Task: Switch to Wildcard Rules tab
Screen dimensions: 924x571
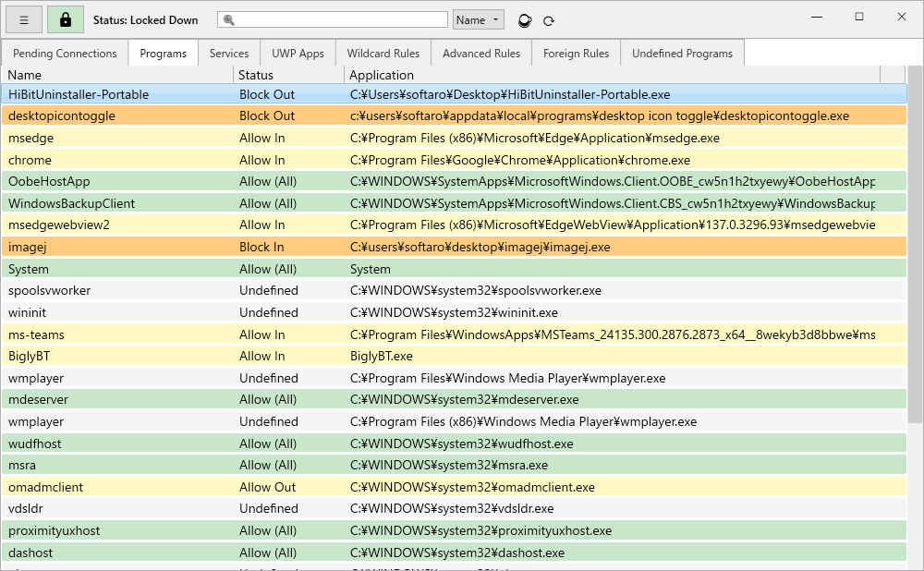Action: (x=383, y=54)
